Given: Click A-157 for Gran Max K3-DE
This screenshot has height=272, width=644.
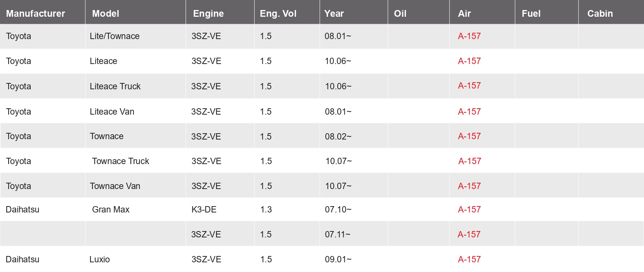Looking at the screenshot, I should click(x=469, y=209).
